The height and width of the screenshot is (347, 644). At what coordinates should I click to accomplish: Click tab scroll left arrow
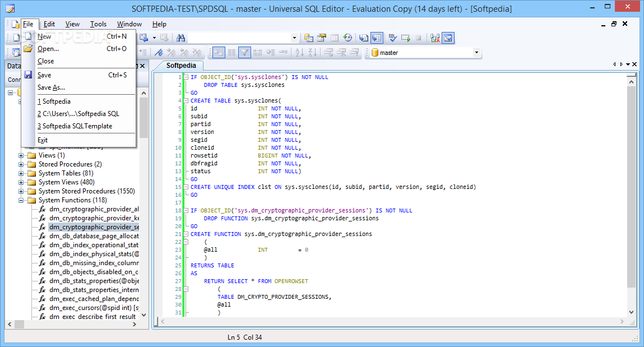614,64
